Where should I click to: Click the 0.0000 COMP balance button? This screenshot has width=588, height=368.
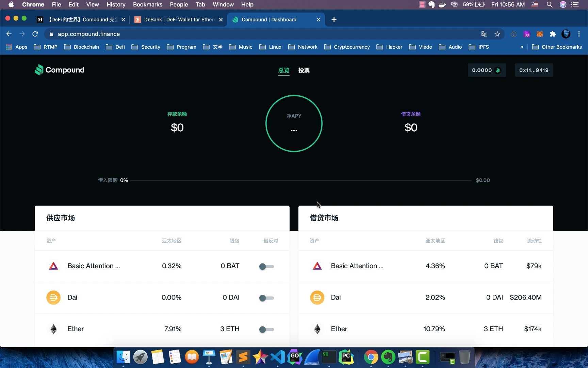(487, 70)
